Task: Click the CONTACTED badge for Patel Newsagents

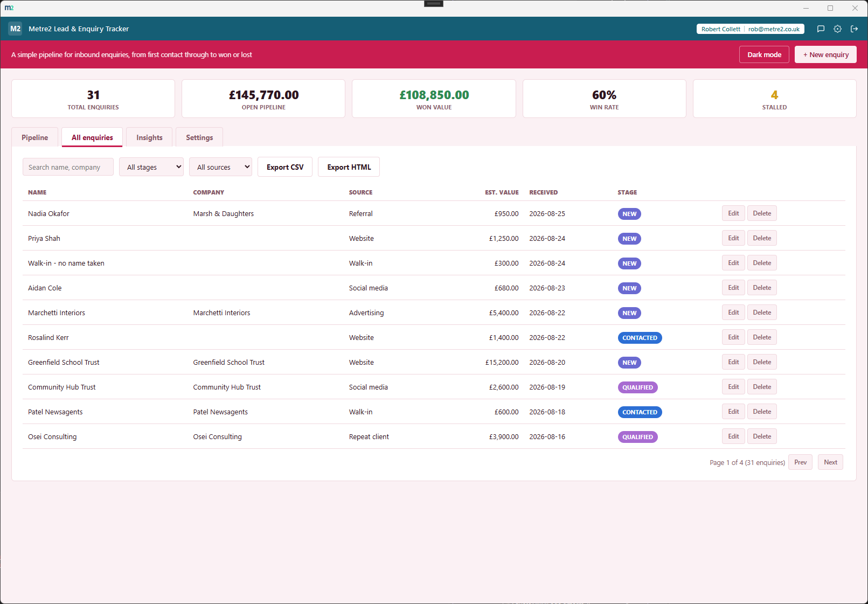Action: [x=640, y=412]
